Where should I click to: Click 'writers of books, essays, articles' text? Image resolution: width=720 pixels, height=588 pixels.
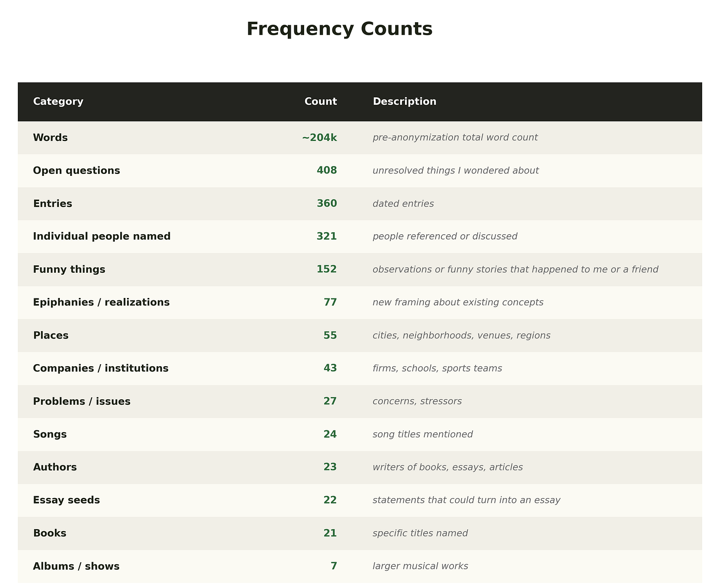(448, 467)
